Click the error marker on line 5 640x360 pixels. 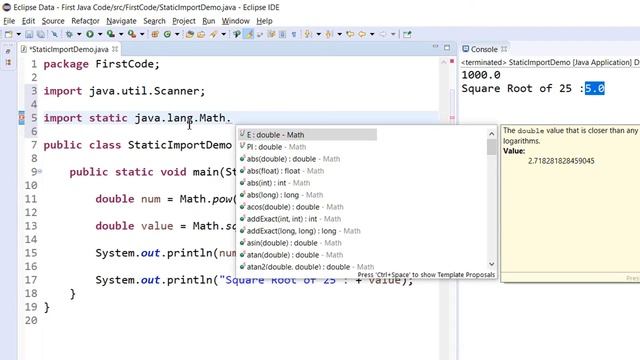22,118
